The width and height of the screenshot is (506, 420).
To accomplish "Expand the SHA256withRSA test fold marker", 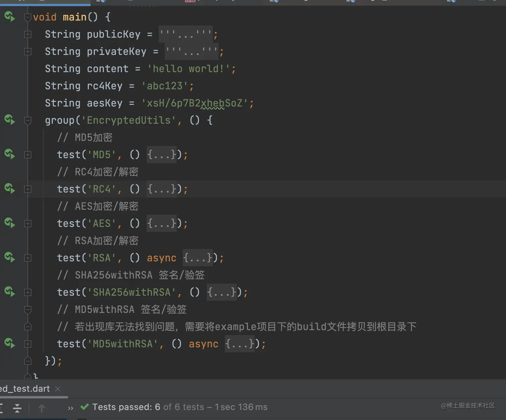I will [28, 293].
